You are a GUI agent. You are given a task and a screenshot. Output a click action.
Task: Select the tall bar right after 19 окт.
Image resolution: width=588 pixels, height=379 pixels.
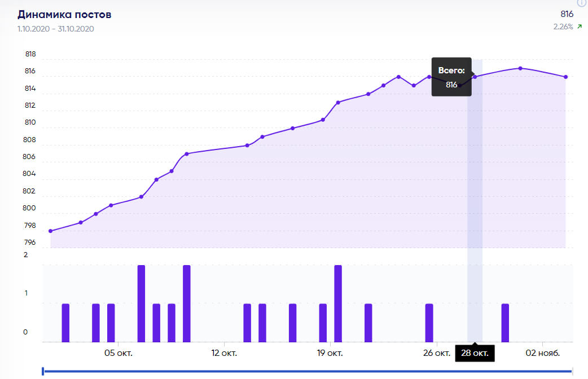(x=338, y=303)
